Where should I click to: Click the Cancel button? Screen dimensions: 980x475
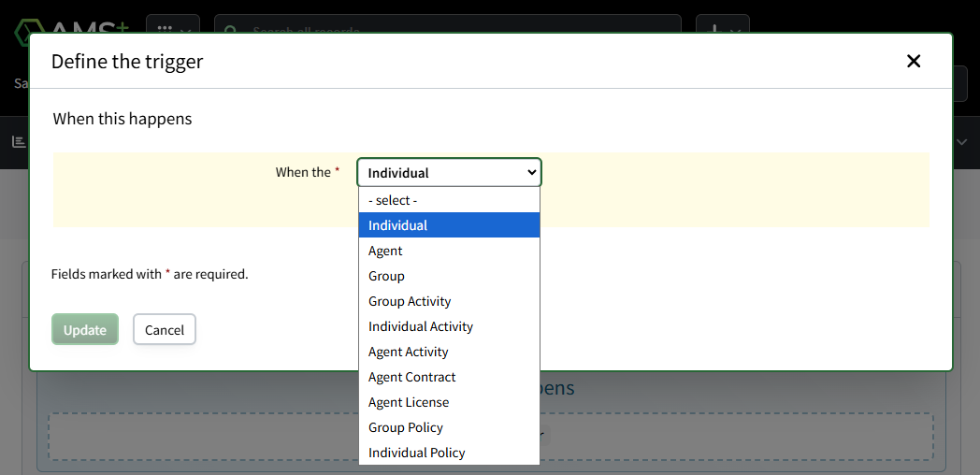165,329
